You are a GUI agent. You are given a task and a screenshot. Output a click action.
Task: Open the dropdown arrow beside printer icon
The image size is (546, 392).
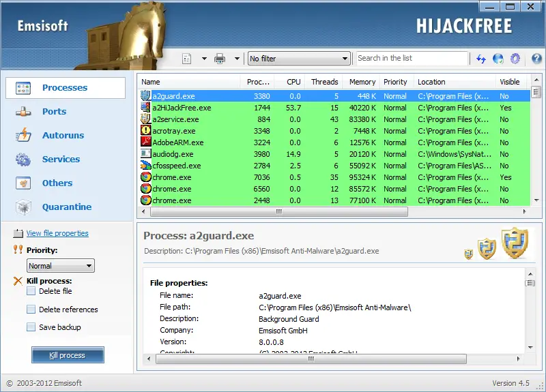point(237,59)
